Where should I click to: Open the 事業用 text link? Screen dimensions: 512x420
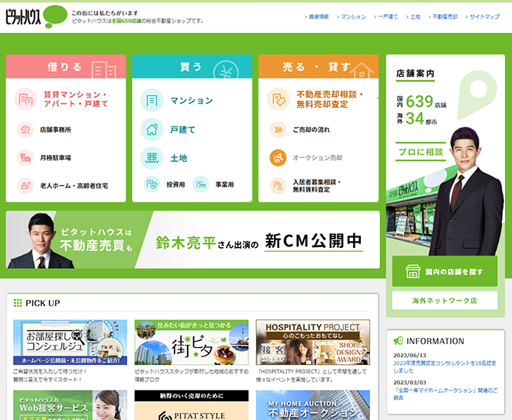(x=225, y=184)
